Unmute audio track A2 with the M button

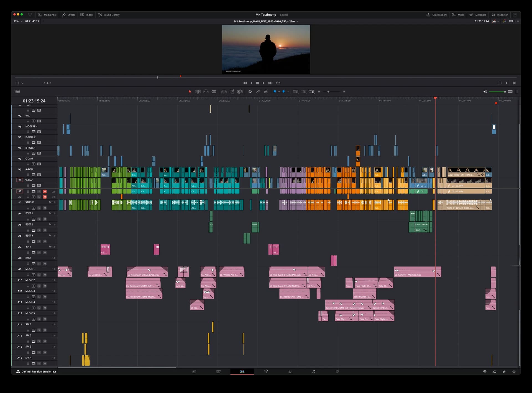point(45,197)
